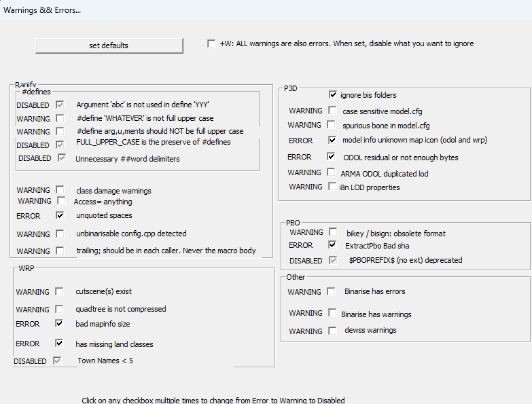
Task: Toggle the i8n LOD properties checkbox
Action: coord(332,187)
